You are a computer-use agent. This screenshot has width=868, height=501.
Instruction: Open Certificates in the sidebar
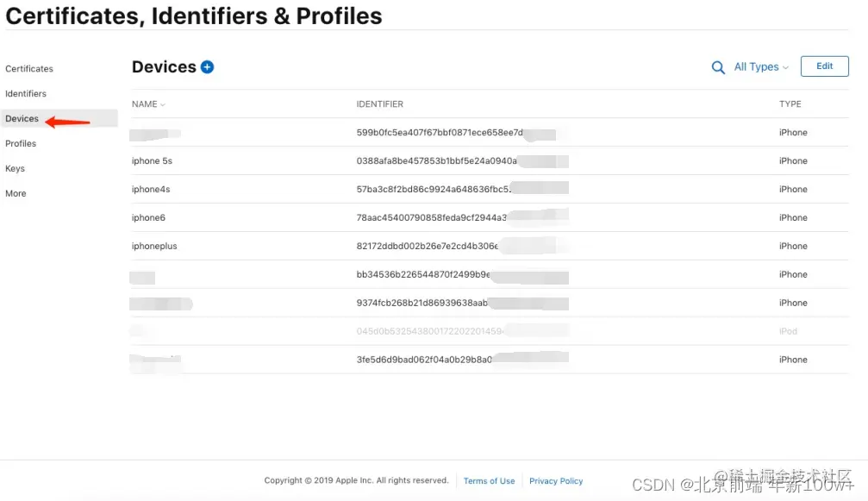(29, 69)
